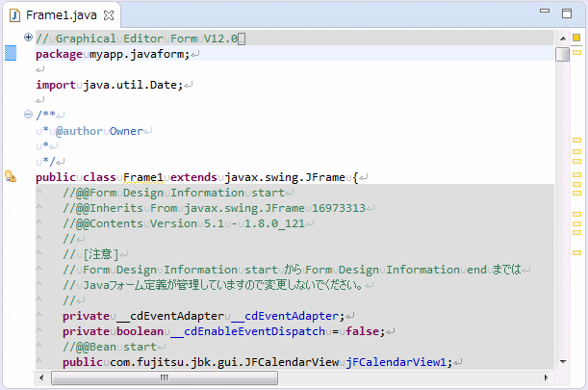Click the 'public' keyword before class
The height and width of the screenshot is (390, 588).
(x=56, y=177)
